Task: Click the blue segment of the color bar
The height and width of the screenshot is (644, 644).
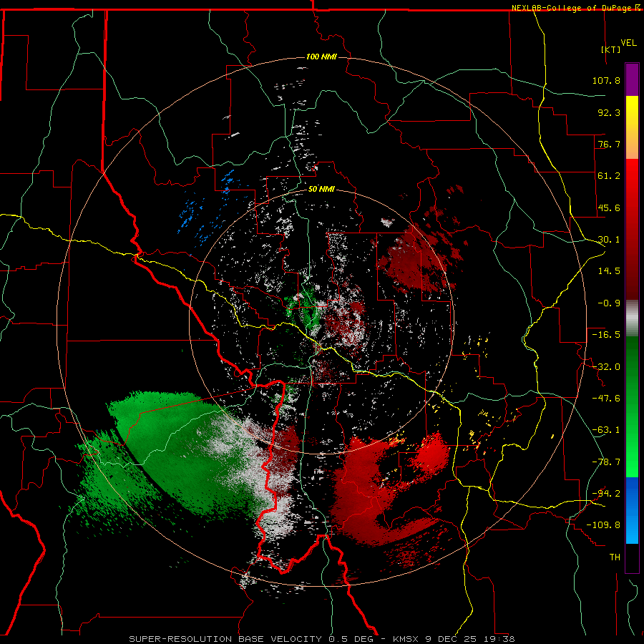Action: 632,510
